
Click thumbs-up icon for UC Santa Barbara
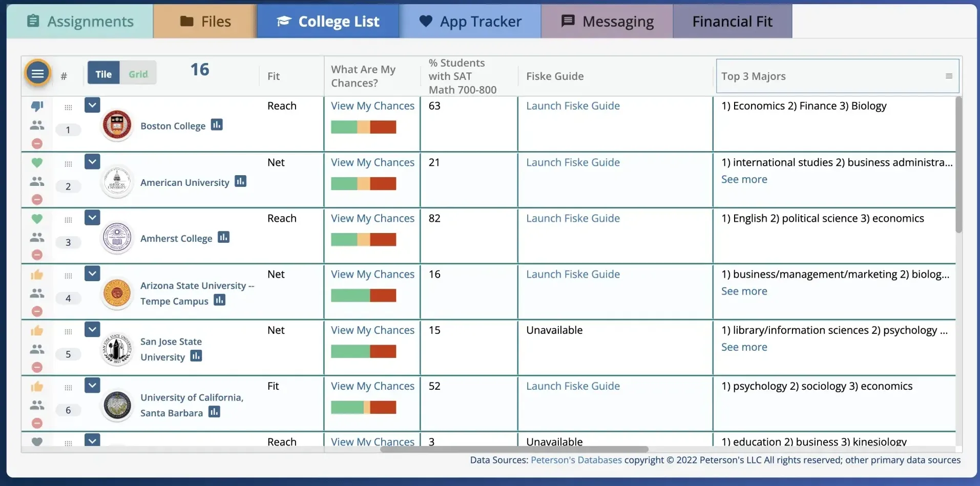pos(37,387)
